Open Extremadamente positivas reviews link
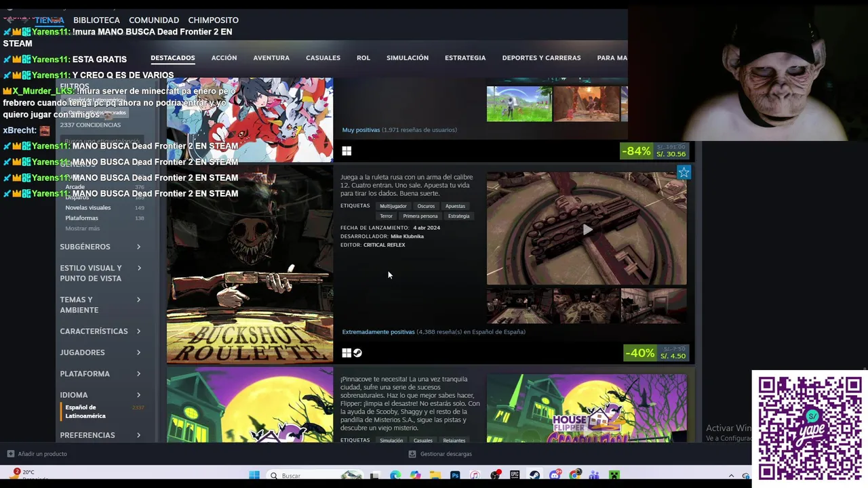 378,332
